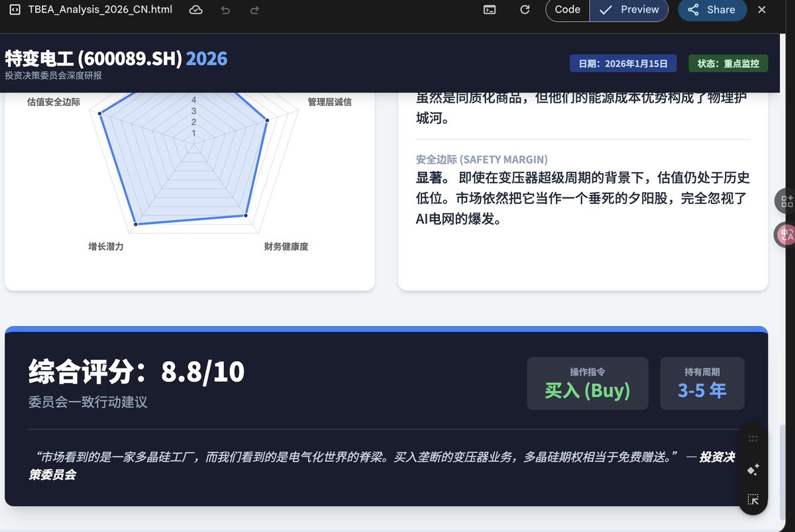Image resolution: width=795 pixels, height=532 pixels.
Task: Click the radar data point near 管理层诚信
Action: (x=267, y=121)
